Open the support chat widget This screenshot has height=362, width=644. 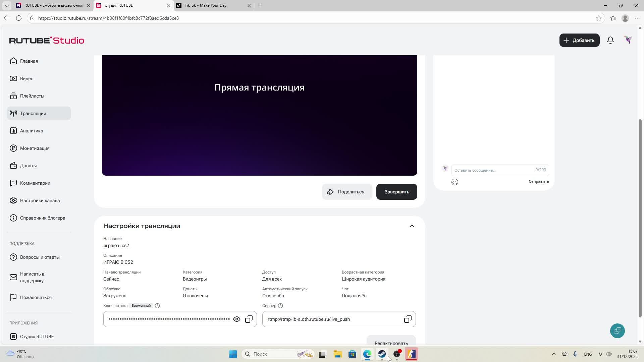[x=617, y=331]
